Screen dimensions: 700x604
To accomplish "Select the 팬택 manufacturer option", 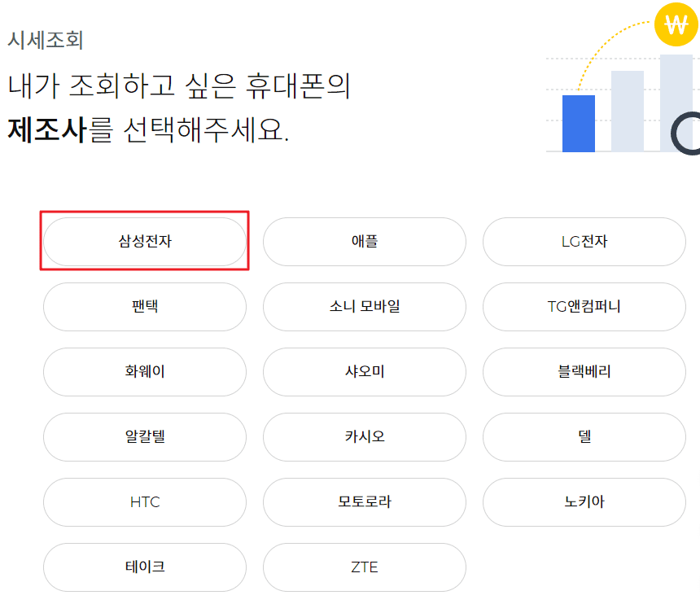I will pyautogui.click(x=144, y=307).
